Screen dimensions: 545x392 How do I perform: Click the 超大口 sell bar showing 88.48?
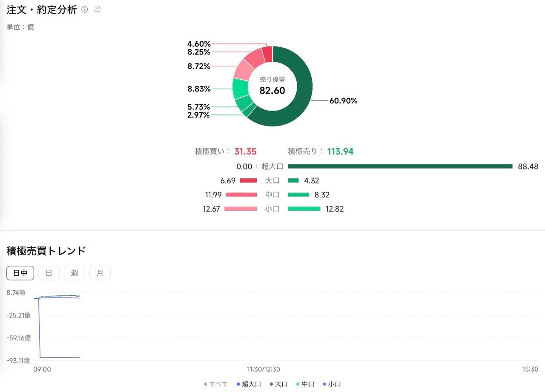[400, 166]
